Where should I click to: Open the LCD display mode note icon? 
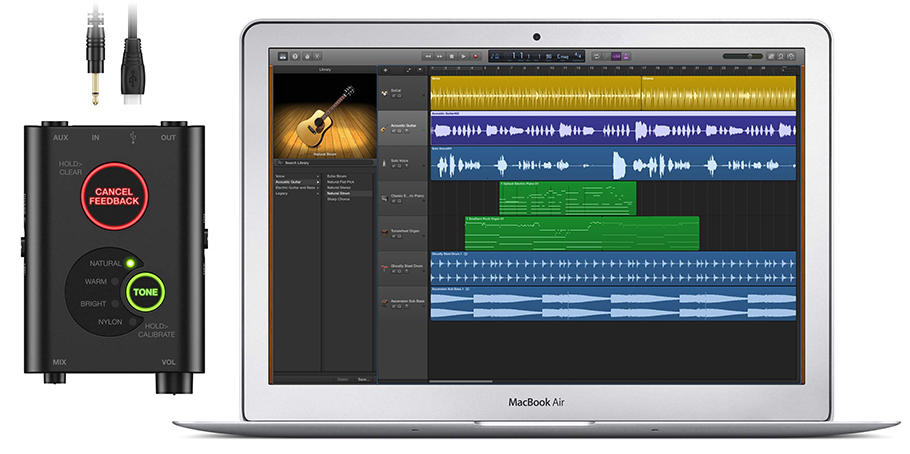(x=495, y=56)
